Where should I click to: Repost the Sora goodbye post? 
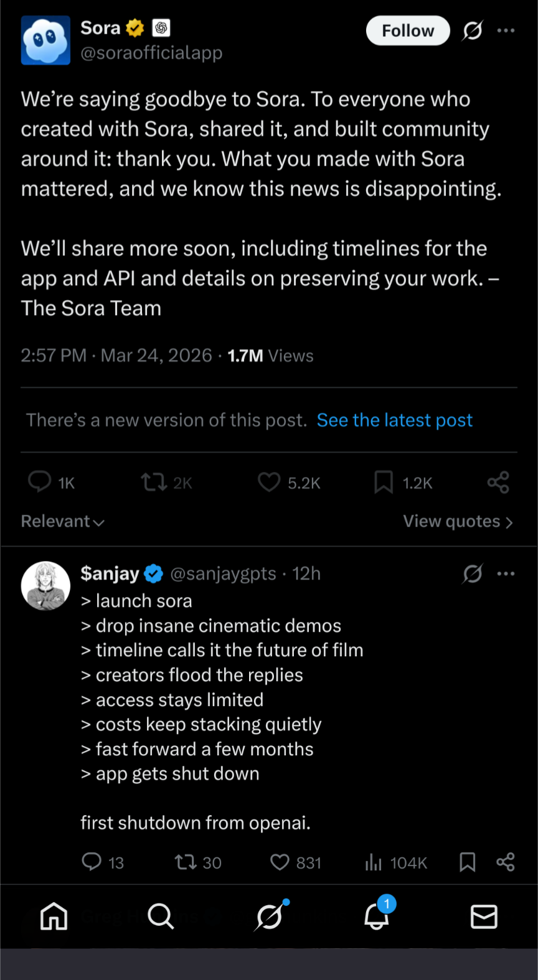pos(153,482)
